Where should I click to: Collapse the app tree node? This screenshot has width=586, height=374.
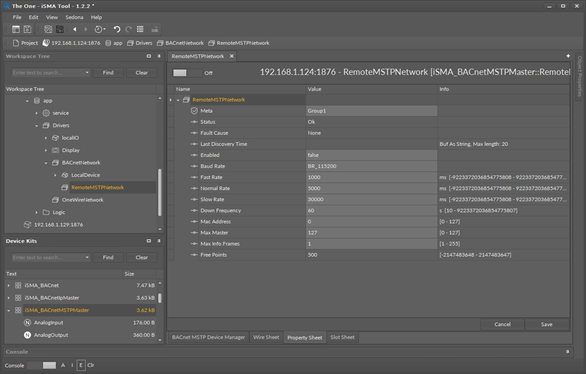click(x=27, y=101)
